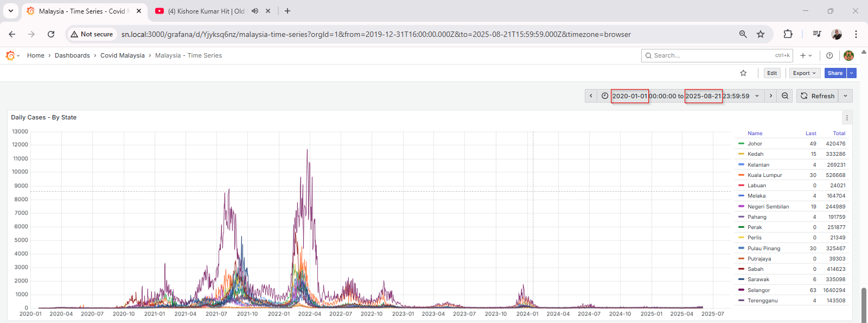
Task: Switch to the Kishore Kumar Hit tab
Action: click(206, 11)
